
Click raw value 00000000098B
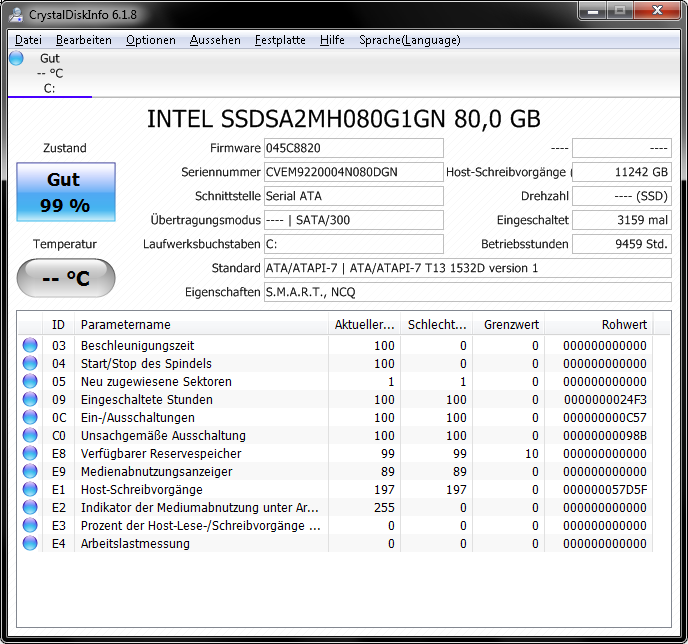tap(605, 436)
